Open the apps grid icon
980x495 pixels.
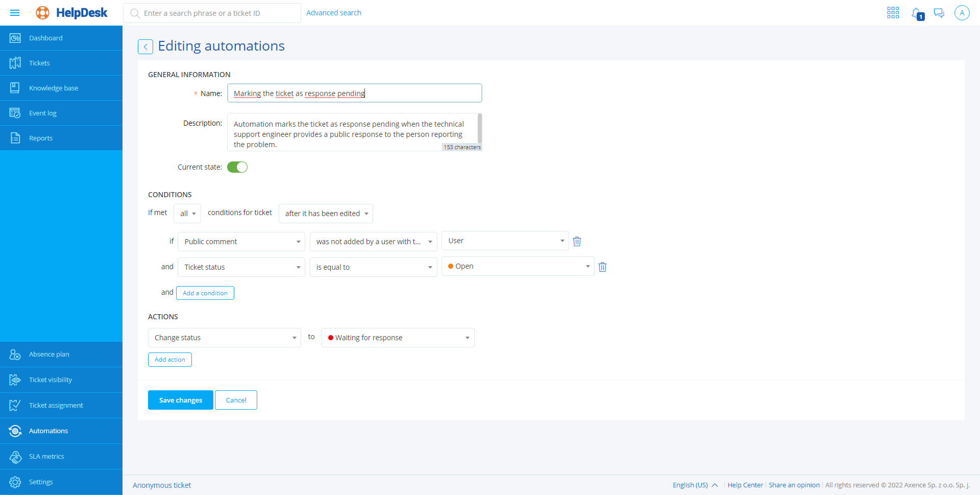(893, 13)
